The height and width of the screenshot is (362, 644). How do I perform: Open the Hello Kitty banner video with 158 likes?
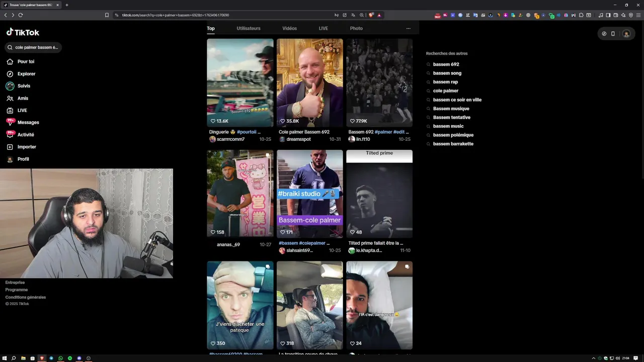pos(240,194)
